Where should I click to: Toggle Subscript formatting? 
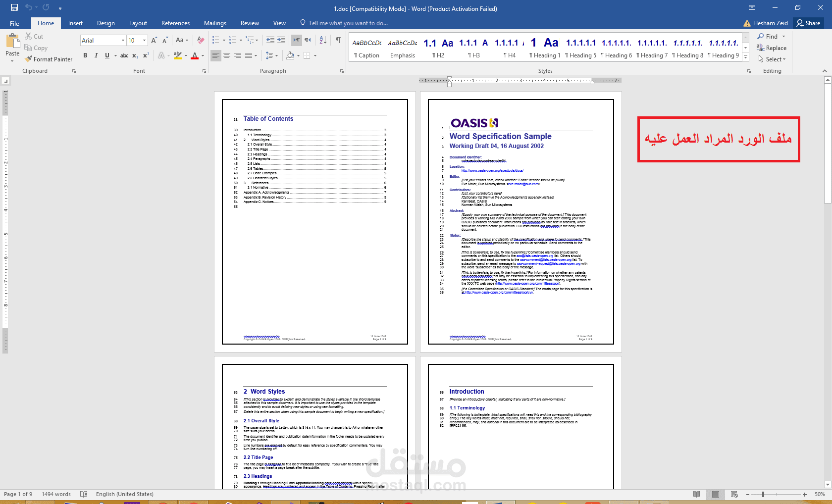135,55
